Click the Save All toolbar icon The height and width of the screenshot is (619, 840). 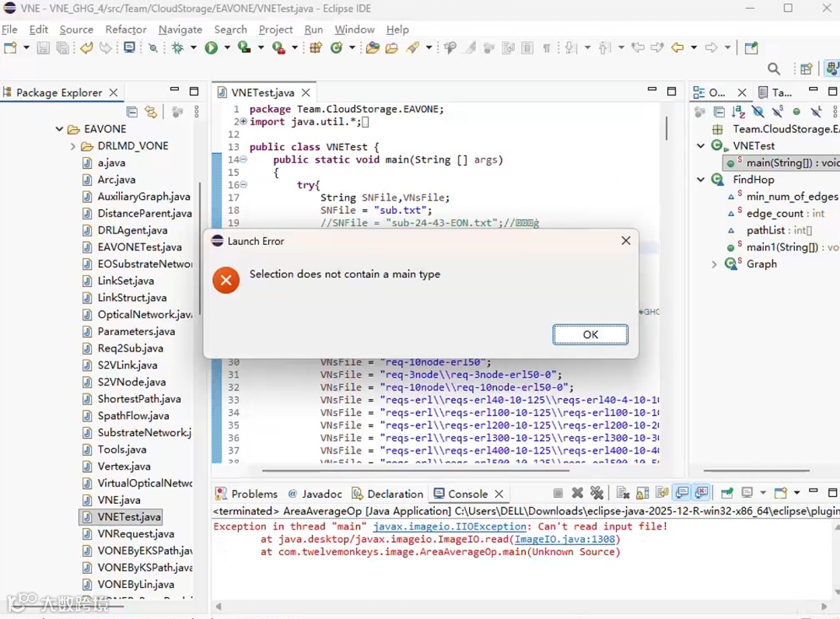[x=63, y=47]
